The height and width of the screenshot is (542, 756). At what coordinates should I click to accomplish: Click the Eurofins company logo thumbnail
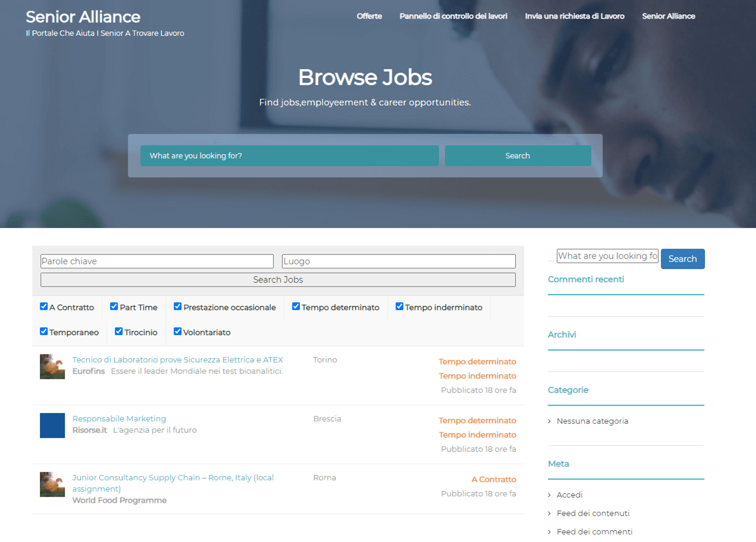click(x=52, y=366)
